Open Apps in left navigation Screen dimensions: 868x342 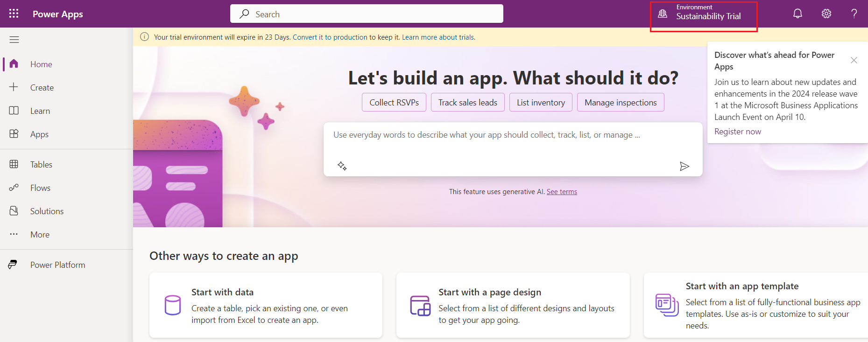[x=39, y=134]
